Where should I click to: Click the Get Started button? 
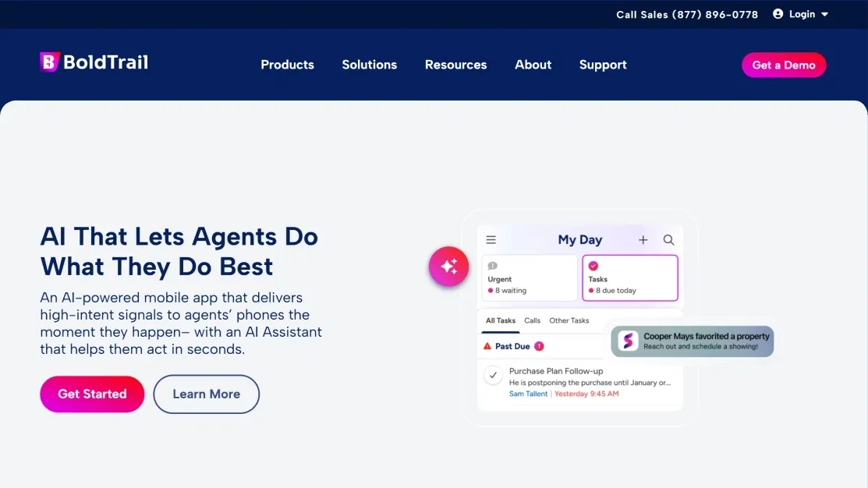click(92, 394)
